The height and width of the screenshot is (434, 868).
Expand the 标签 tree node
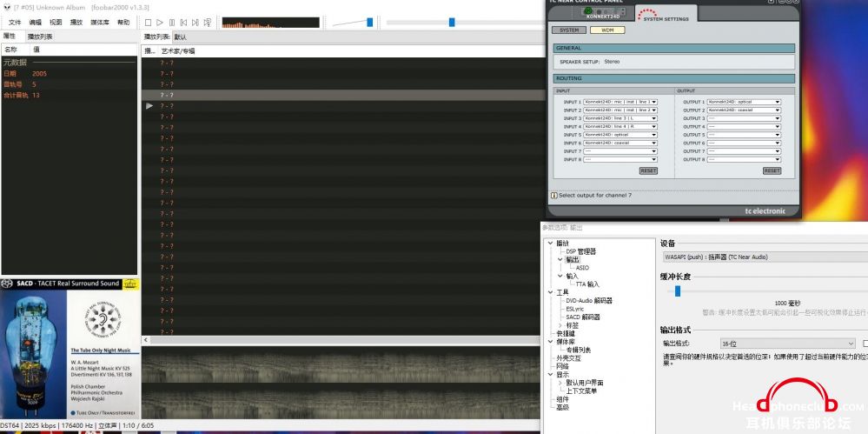coord(560,325)
